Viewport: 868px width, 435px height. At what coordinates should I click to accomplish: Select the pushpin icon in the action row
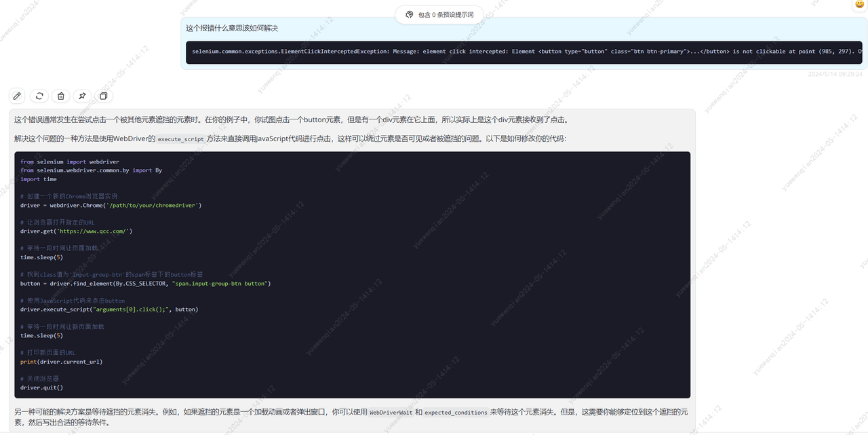click(81, 96)
